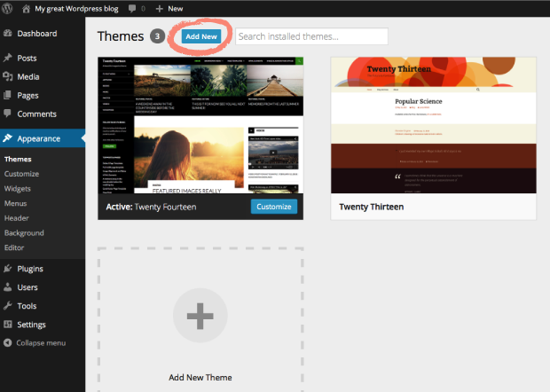Click the comment count 0 in admin bar

(x=143, y=9)
